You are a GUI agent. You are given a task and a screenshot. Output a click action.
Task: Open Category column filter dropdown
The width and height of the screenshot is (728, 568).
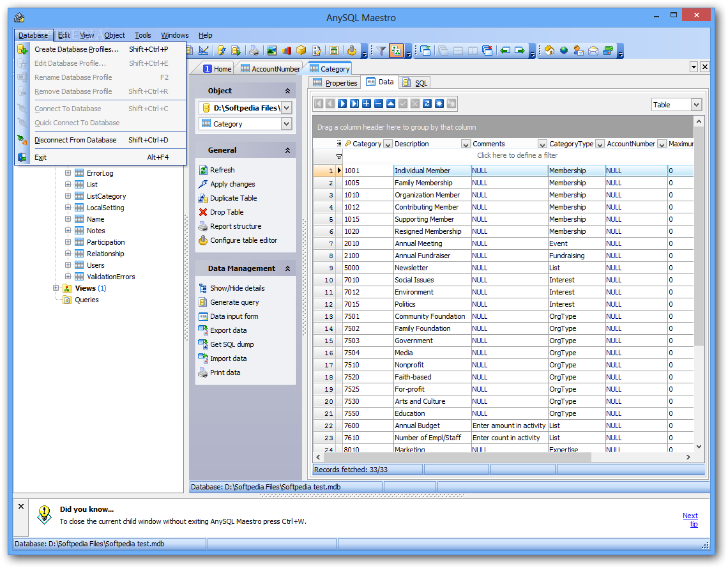(388, 144)
